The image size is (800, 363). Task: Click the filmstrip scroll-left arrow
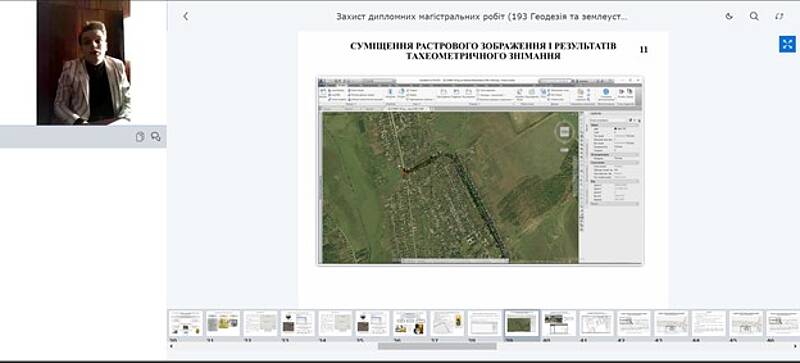(171, 346)
